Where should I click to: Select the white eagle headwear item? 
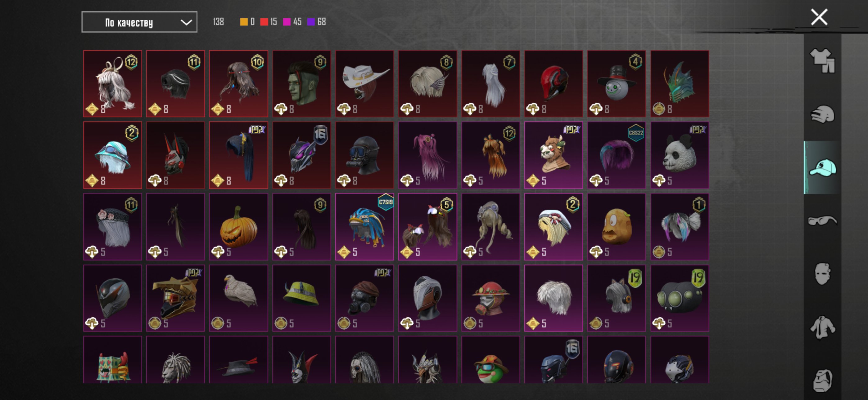238,298
